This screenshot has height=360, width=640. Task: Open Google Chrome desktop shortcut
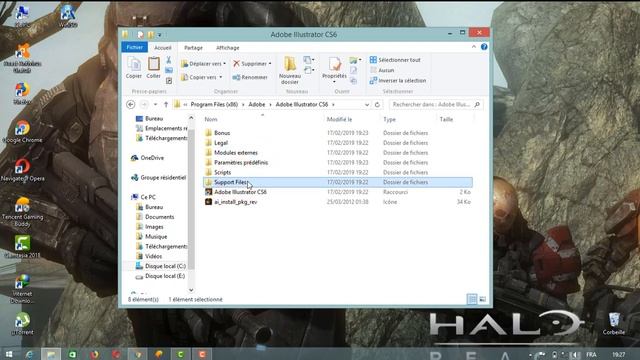coord(22,132)
